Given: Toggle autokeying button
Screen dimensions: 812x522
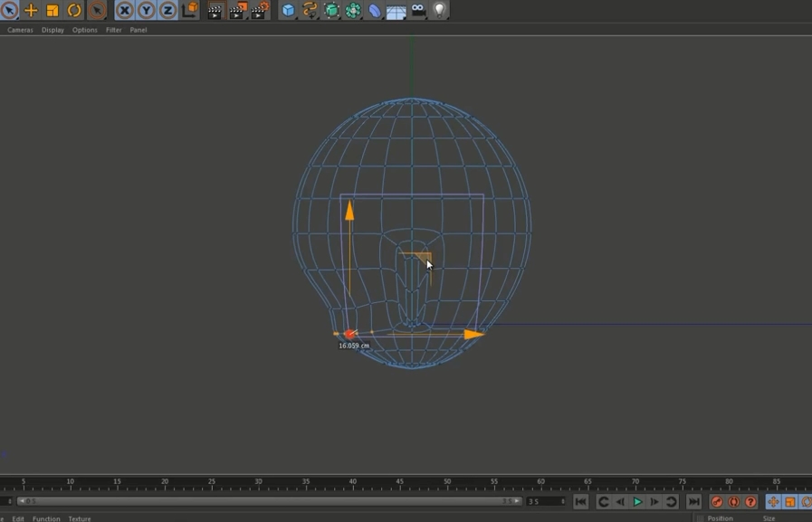Looking at the screenshot, I should pos(734,501).
